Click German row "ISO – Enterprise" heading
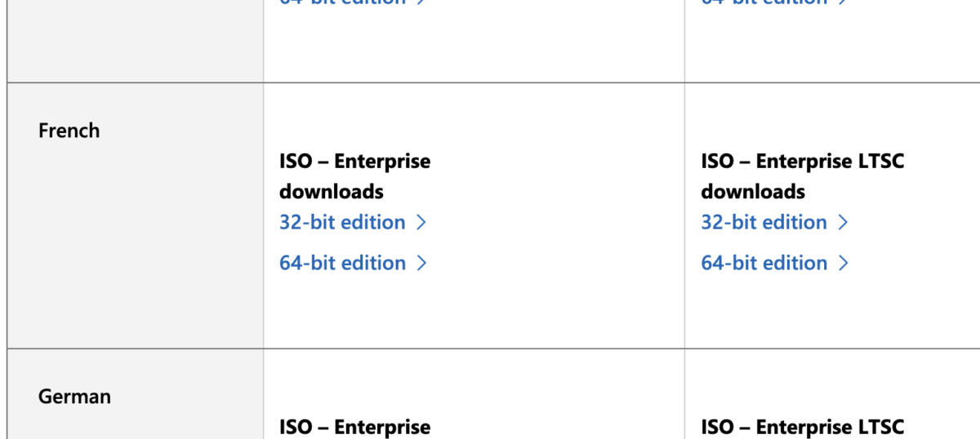This screenshot has width=980, height=439. coord(354,427)
